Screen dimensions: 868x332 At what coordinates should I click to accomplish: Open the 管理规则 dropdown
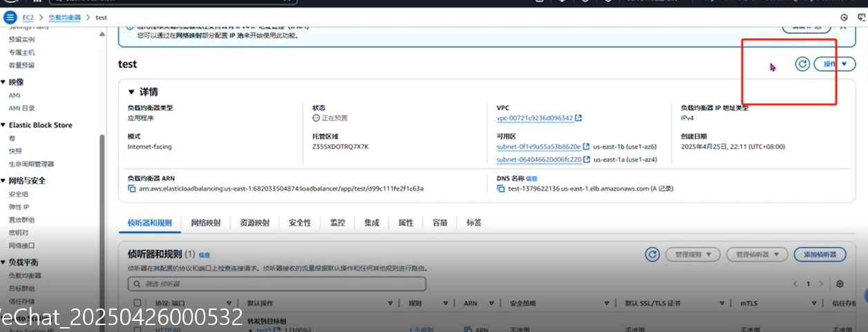tap(693, 255)
